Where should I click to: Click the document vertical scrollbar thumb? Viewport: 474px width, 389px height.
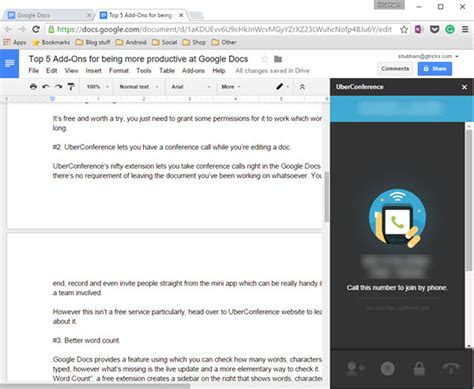(x=326, y=197)
